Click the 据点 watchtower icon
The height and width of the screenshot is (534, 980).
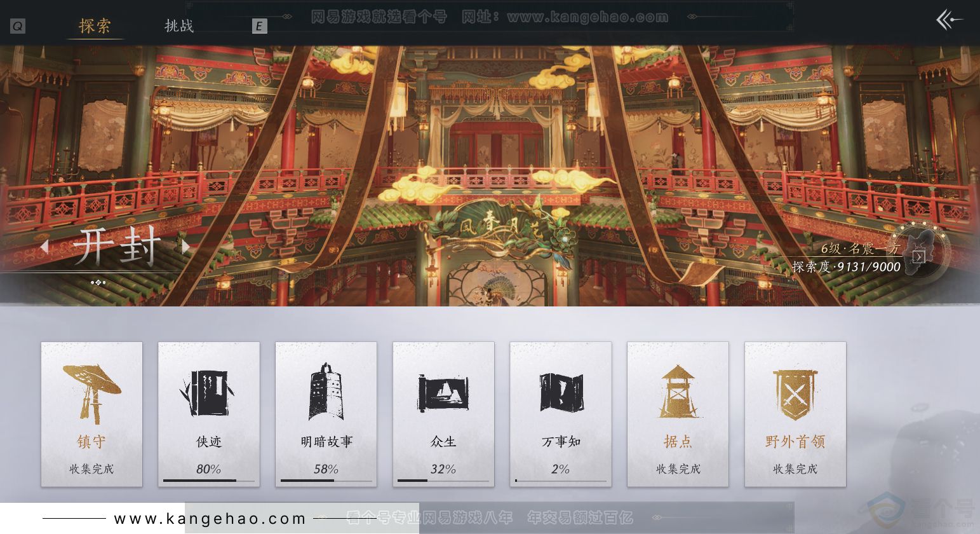678,392
